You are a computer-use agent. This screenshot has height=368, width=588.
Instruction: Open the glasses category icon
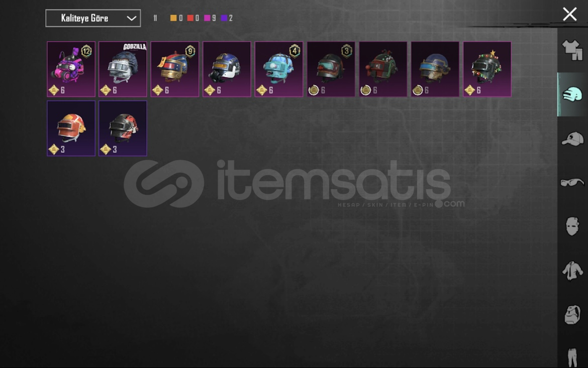[x=572, y=183]
